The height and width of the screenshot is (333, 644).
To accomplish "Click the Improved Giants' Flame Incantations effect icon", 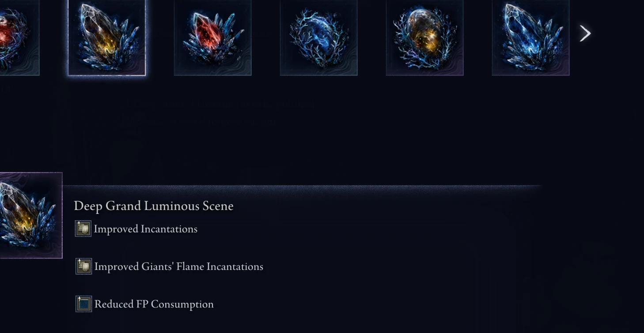I will pos(83,266).
